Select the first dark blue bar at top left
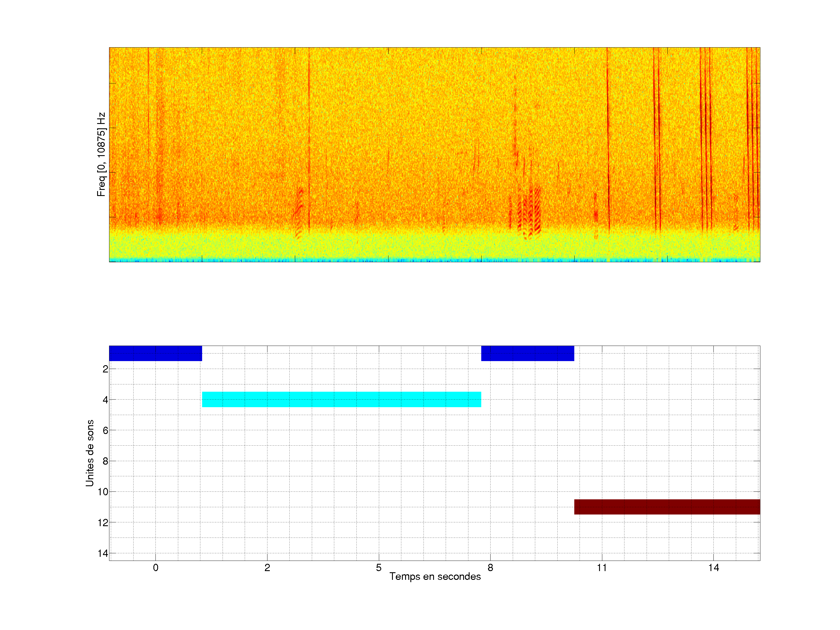 (x=155, y=353)
